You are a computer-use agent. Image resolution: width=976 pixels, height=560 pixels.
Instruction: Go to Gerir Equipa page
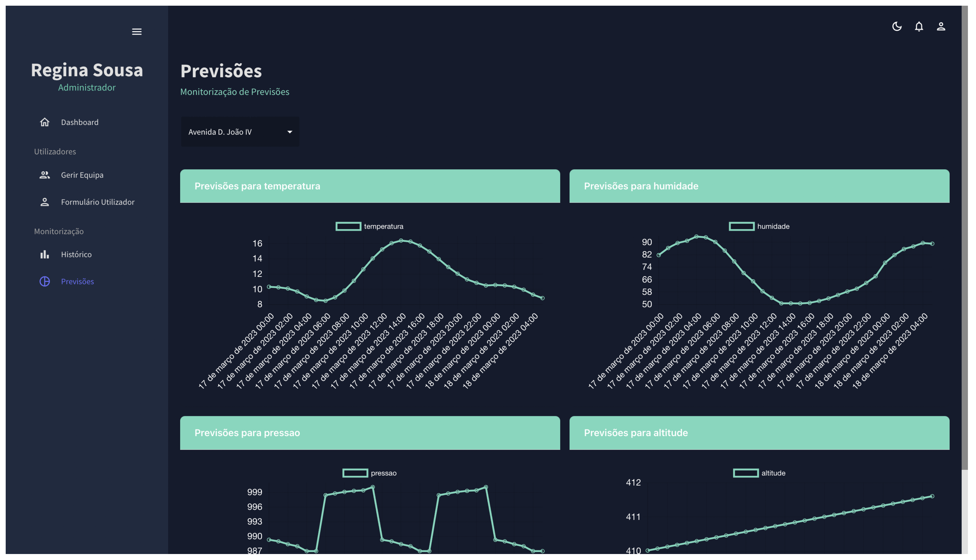[x=82, y=175]
